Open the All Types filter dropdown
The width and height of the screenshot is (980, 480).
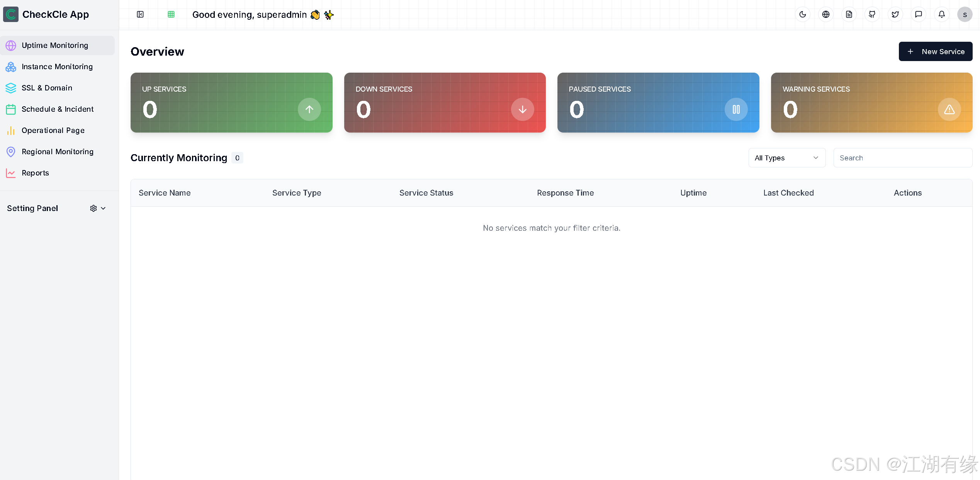pos(786,158)
